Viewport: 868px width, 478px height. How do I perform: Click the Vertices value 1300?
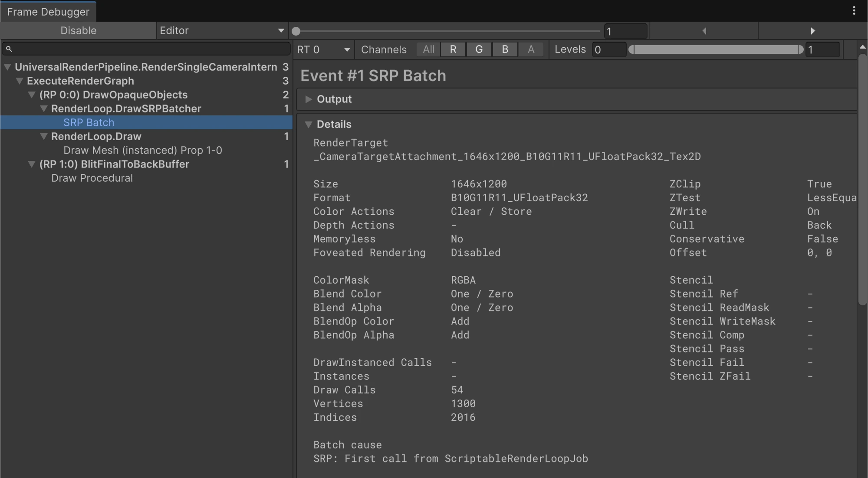463,404
